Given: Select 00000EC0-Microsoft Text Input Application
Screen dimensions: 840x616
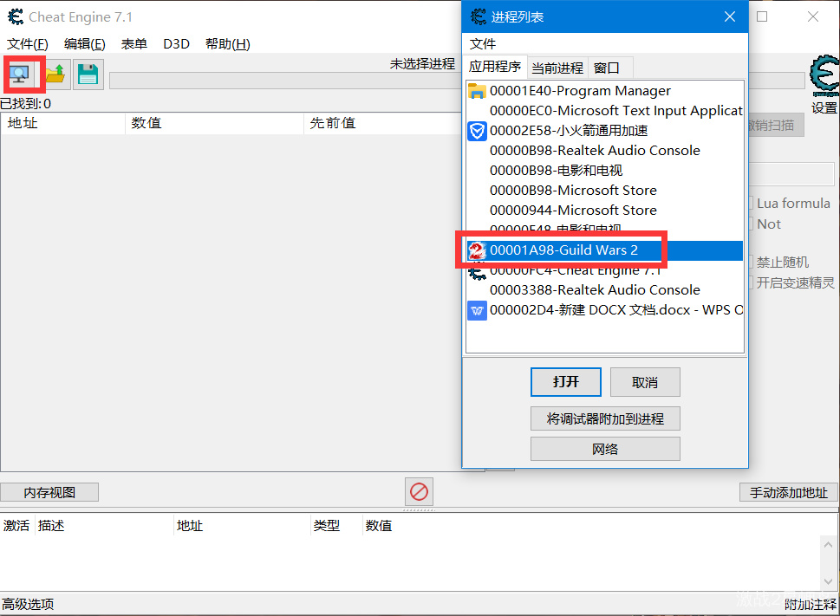Looking at the screenshot, I should pos(605,111).
